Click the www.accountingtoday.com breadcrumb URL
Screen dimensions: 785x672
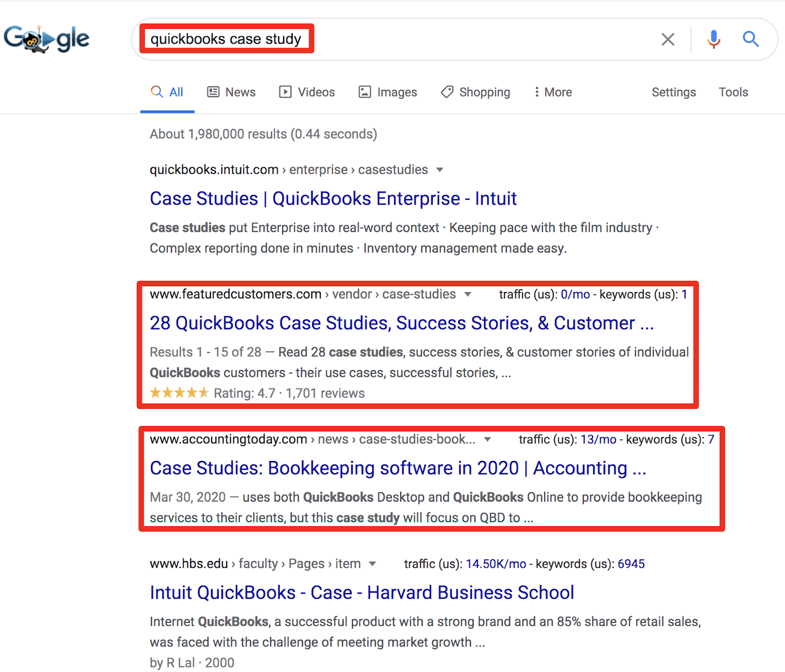point(313,439)
